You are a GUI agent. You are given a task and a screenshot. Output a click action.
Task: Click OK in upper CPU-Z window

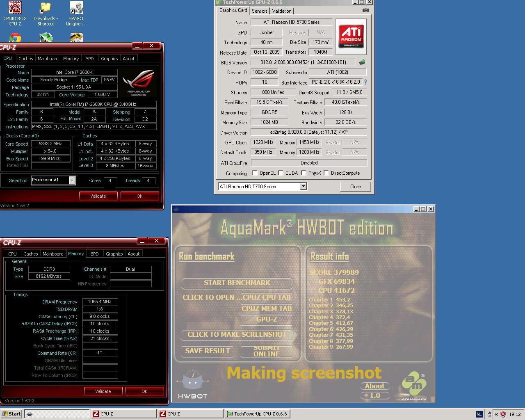(x=139, y=196)
